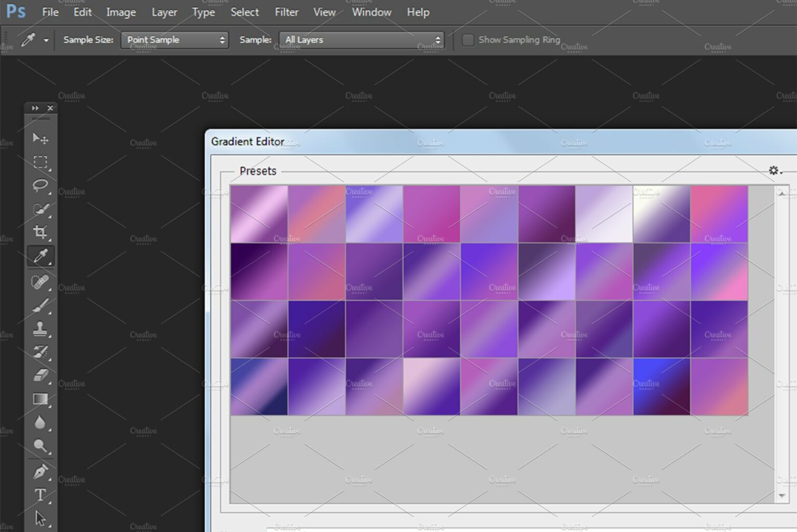797x532 pixels.
Task: Enable Show Sampling Ring
Action: click(468, 39)
